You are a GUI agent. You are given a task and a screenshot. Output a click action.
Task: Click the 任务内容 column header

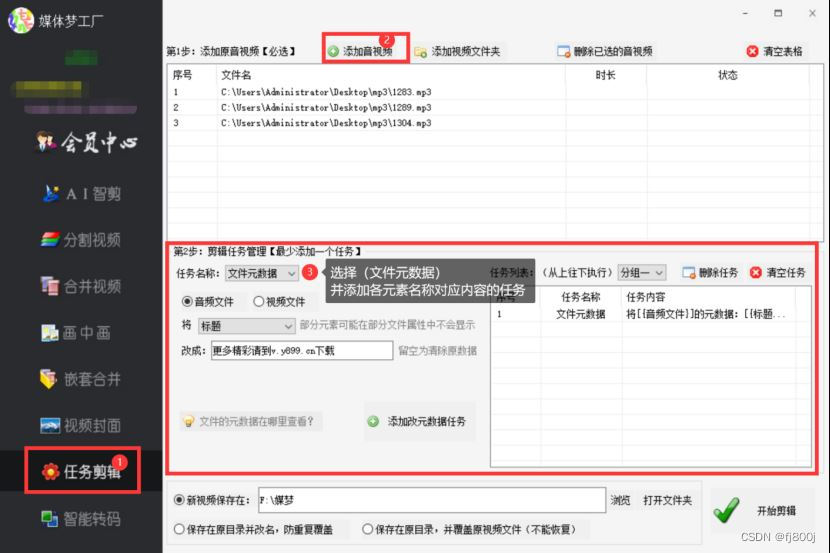click(x=646, y=297)
